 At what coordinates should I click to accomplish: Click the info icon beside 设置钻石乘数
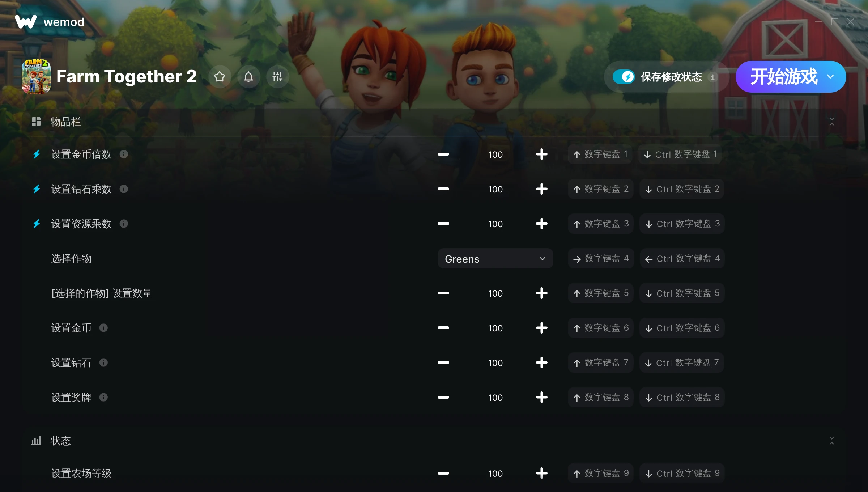click(124, 189)
